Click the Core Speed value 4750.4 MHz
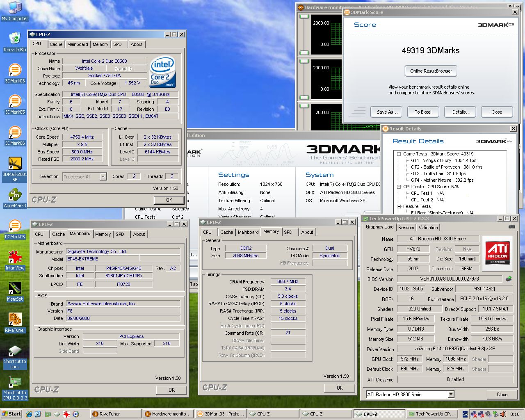525x420 pixels. (82, 137)
